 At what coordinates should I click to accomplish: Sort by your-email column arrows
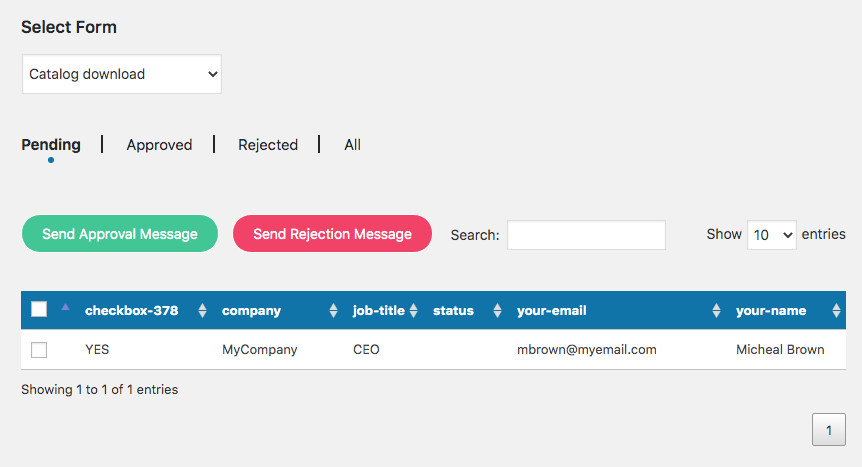pyautogui.click(x=716, y=310)
